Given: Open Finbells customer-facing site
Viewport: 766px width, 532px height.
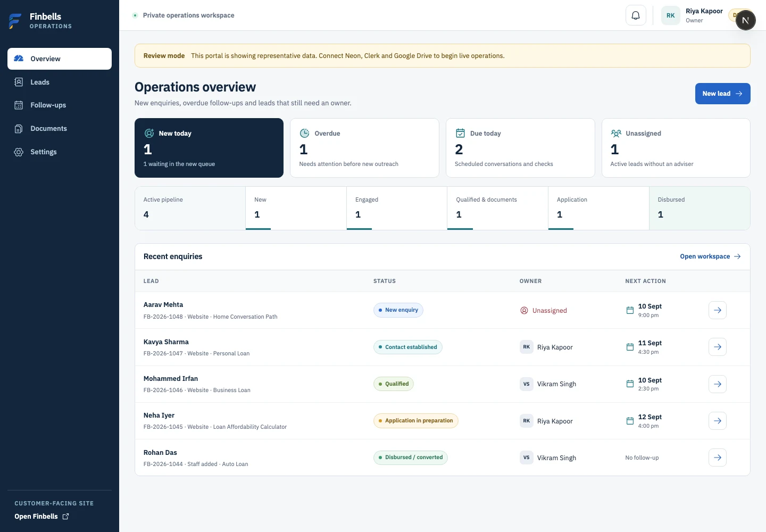Looking at the screenshot, I should (x=41, y=517).
